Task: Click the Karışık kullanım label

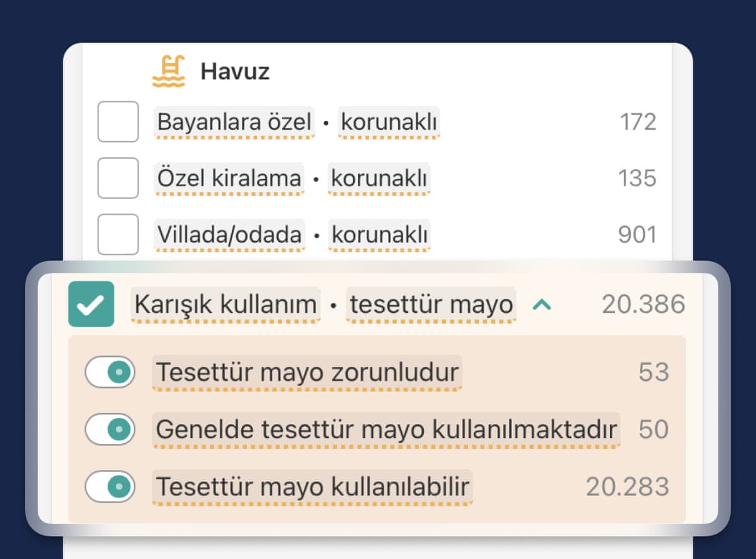Action: [x=226, y=305]
